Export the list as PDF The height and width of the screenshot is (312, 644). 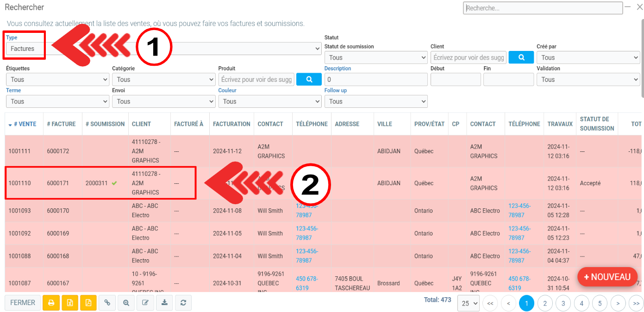(x=88, y=303)
